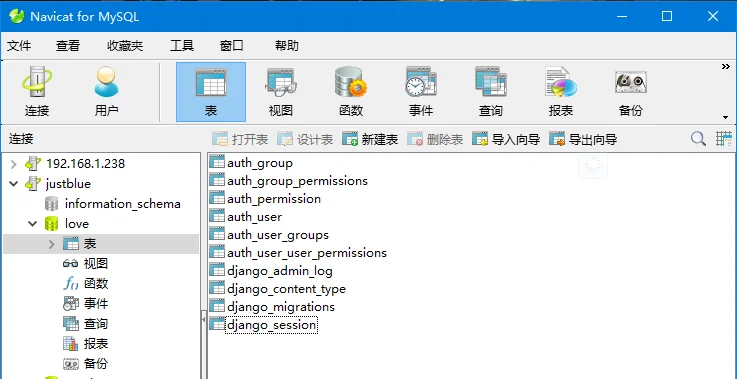Select justblue connection in tree
The image size is (737, 379).
[68, 184]
